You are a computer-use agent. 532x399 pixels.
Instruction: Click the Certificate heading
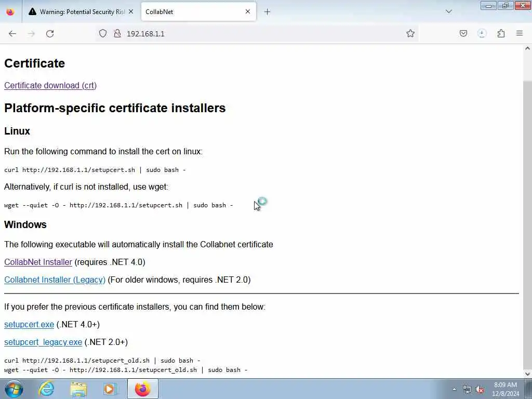34,63
